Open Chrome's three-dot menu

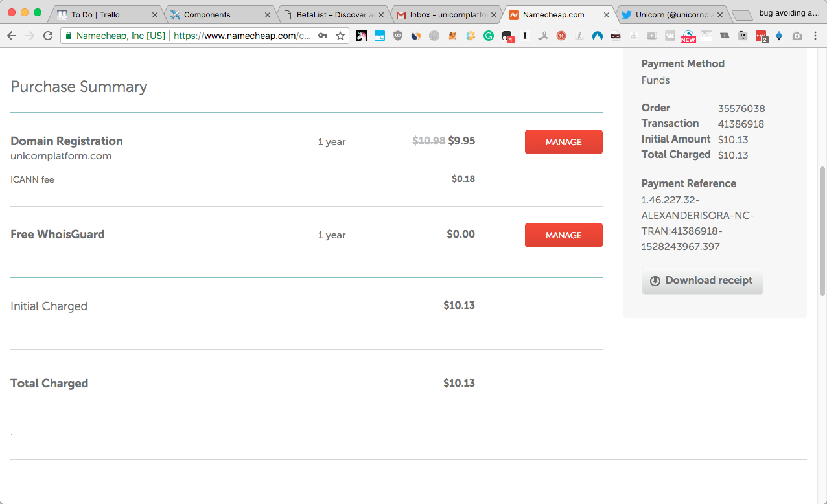point(815,36)
